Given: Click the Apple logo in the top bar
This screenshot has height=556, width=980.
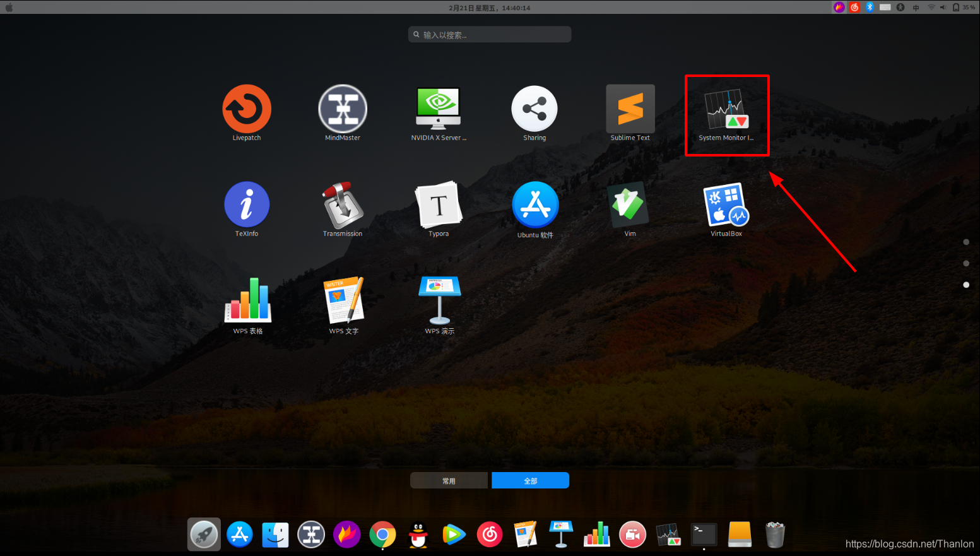Looking at the screenshot, I should (9, 8).
